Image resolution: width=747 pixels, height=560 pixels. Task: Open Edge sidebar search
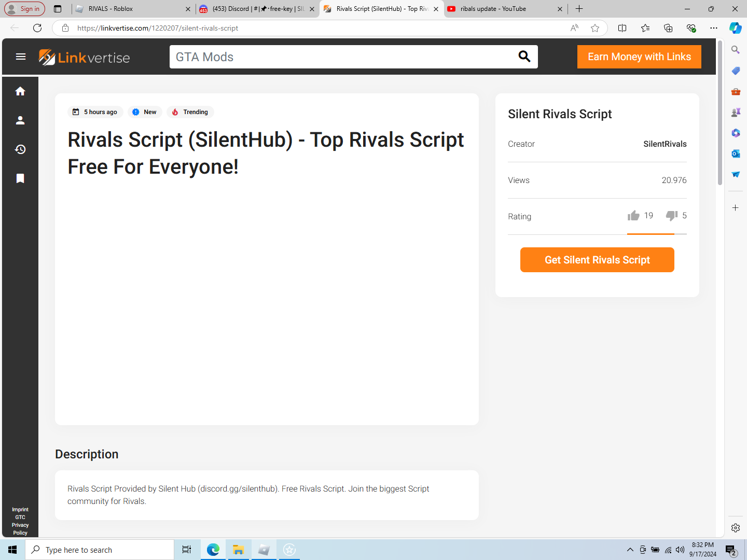coord(736,50)
